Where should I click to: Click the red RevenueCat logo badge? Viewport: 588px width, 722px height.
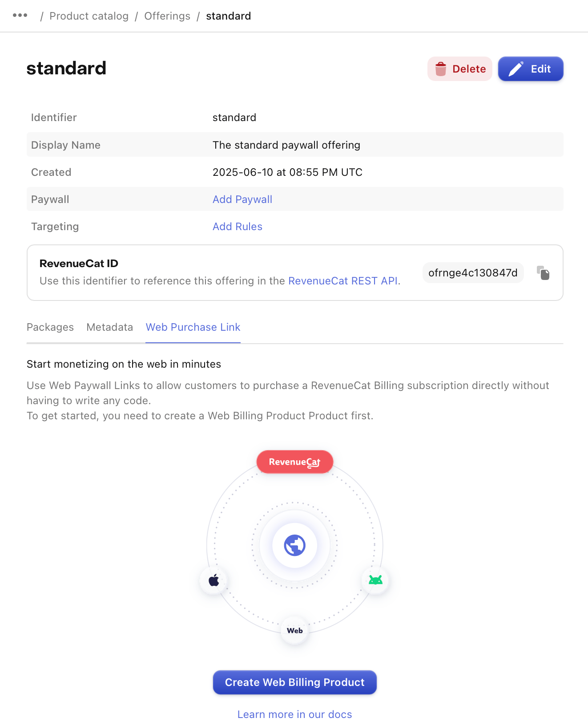point(295,462)
